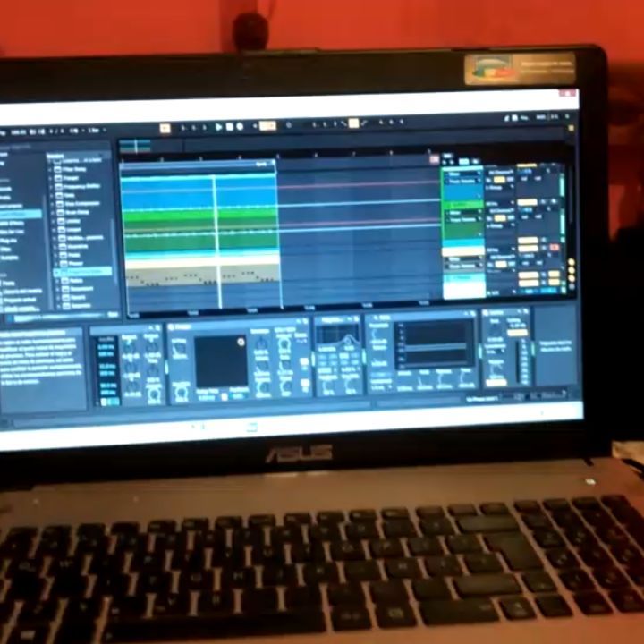The height and width of the screenshot is (644, 644).
Task: Select the Sounds browser category
Action: coord(5,189)
